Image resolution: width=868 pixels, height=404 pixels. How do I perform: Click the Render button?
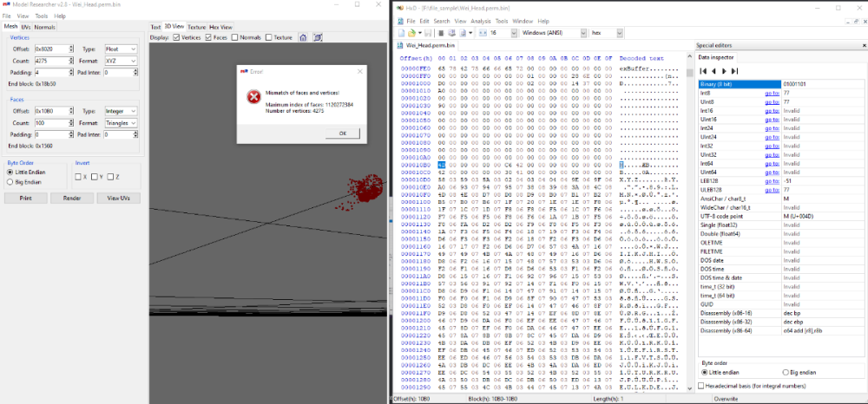72,198
